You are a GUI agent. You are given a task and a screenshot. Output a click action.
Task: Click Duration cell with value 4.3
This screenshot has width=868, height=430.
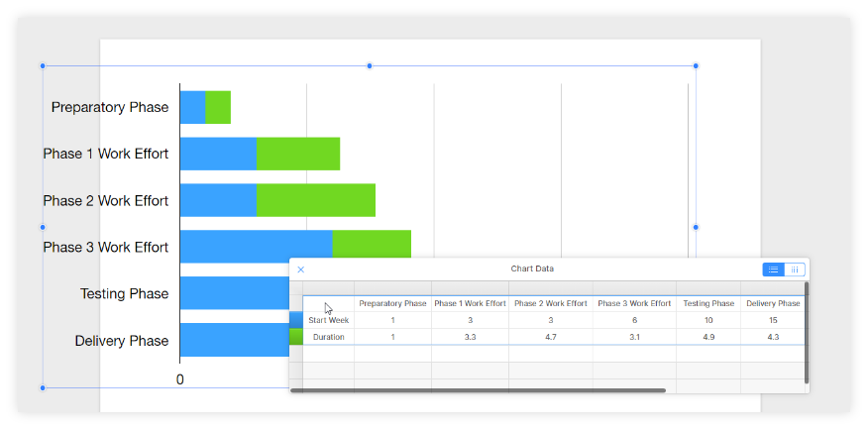(x=773, y=337)
